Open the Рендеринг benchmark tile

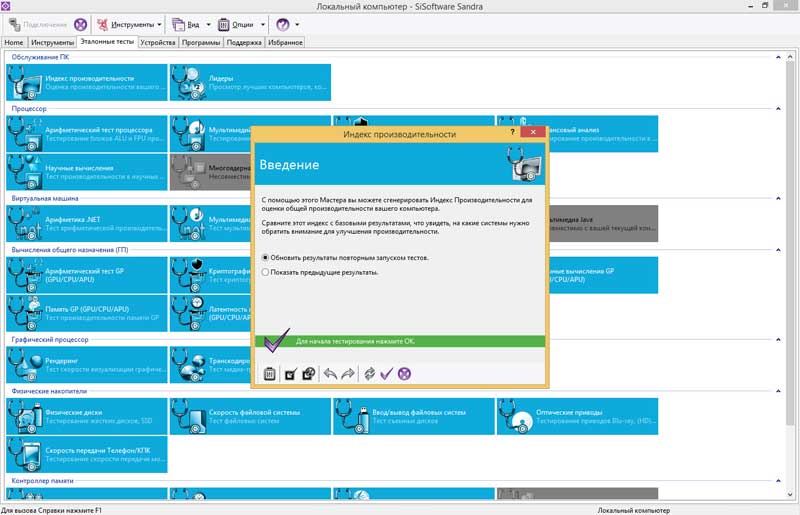[x=87, y=365]
